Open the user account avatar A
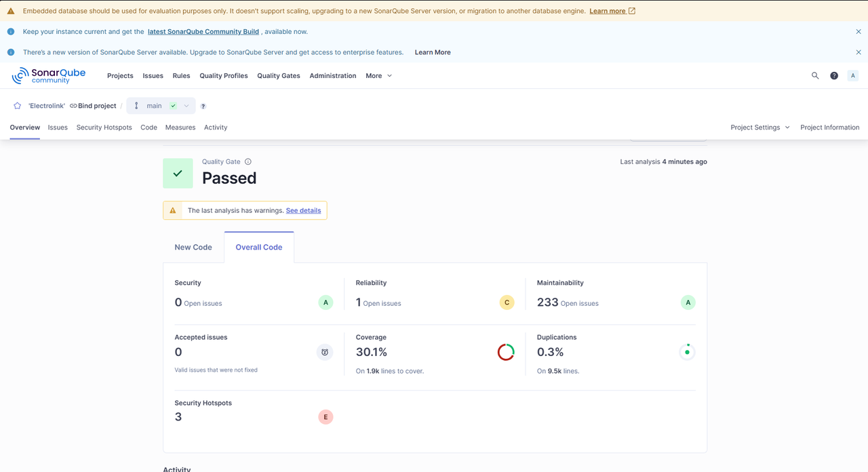Viewport: 868px width, 472px height. point(853,76)
